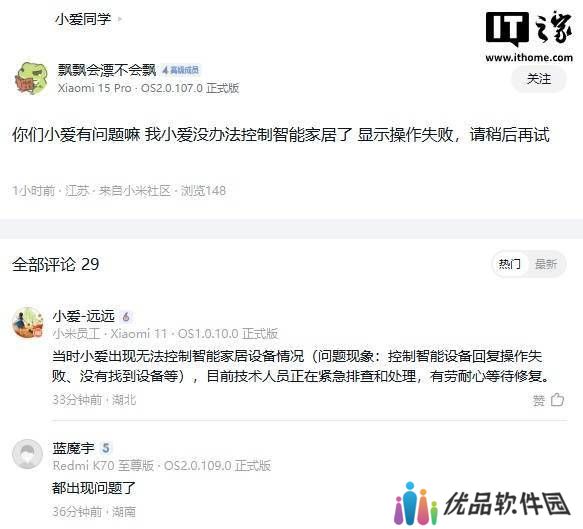Open the 全部评论 29 section header
The height and width of the screenshot is (529, 583).
click(56, 264)
